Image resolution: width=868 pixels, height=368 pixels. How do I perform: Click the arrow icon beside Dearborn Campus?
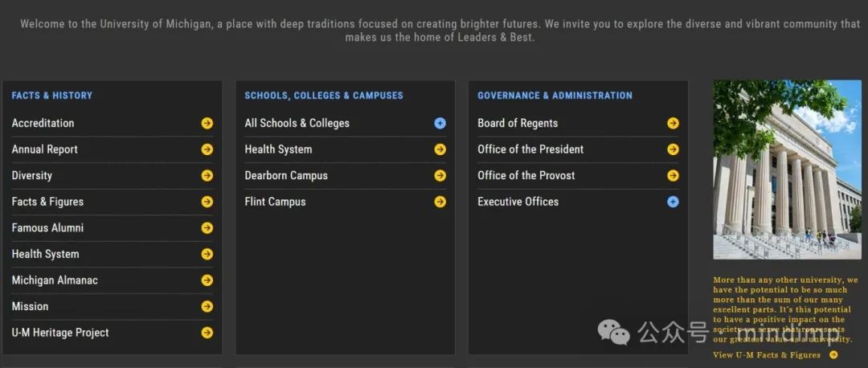pyautogui.click(x=440, y=176)
